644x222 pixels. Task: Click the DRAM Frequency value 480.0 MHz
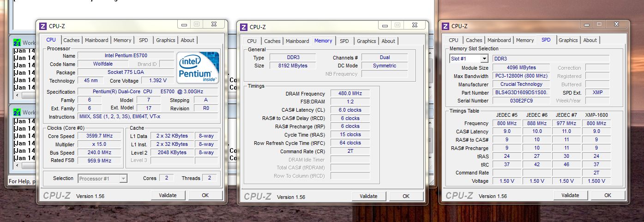349,93
